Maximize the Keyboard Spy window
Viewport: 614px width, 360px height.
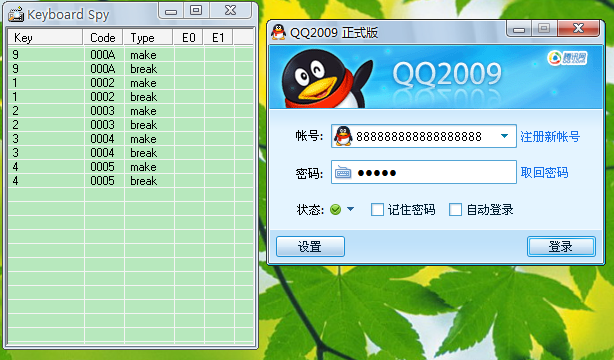tap(196, 11)
